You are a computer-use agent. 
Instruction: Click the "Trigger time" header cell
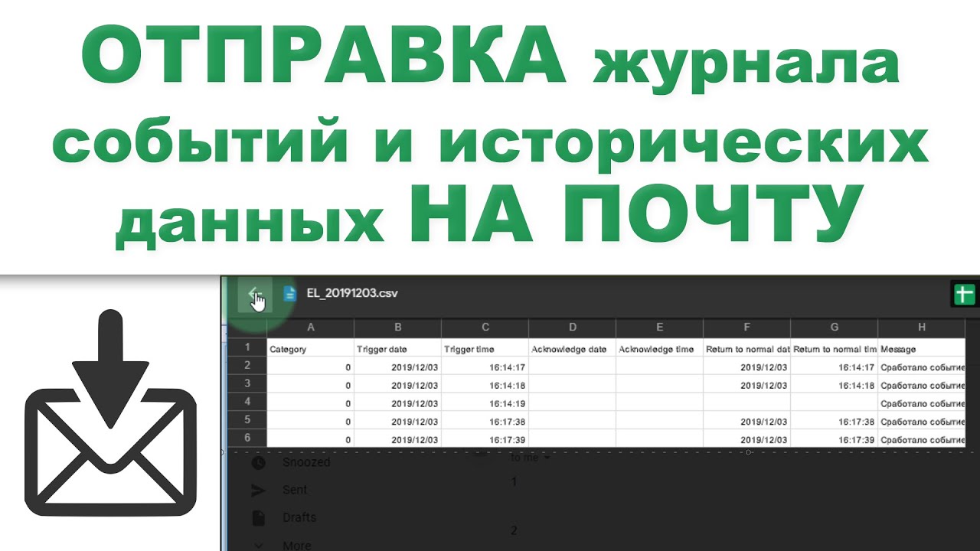point(485,349)
